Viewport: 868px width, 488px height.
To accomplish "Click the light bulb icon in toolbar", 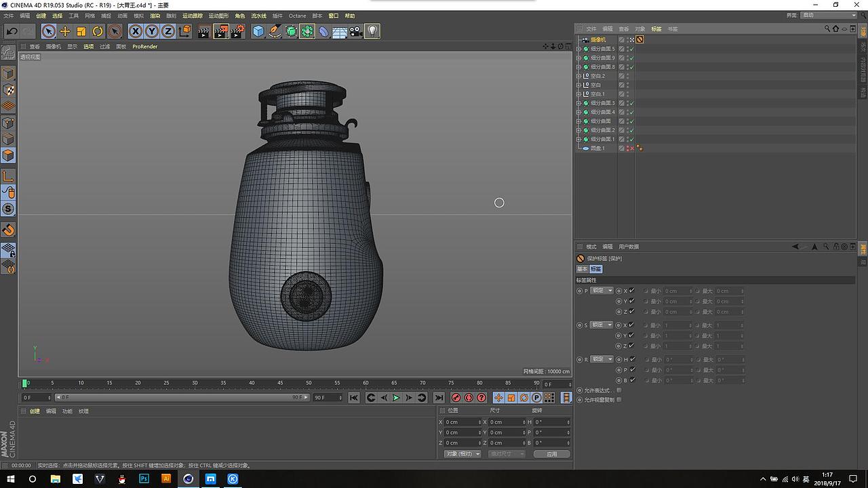I will point(372,31).
